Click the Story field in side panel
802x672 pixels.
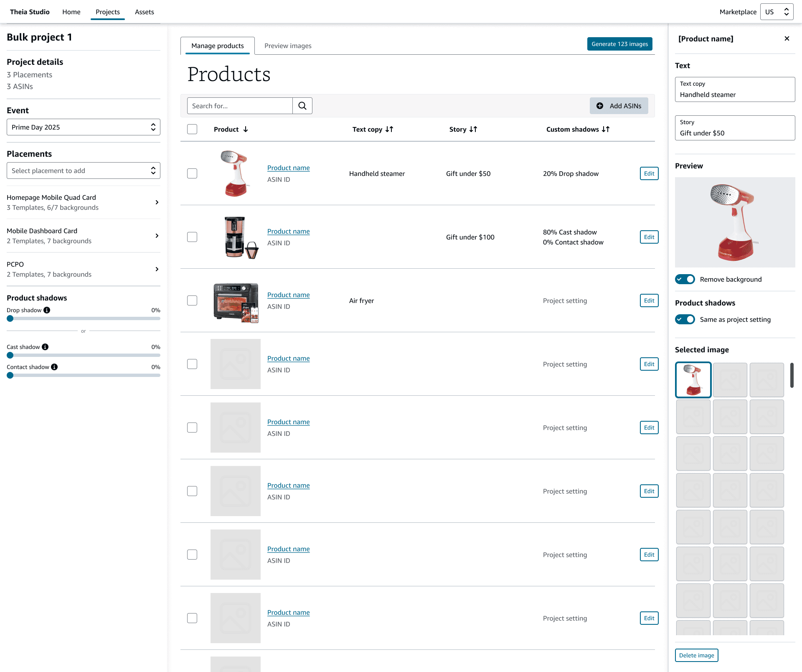pyautogui.click(x=735, y=128)
